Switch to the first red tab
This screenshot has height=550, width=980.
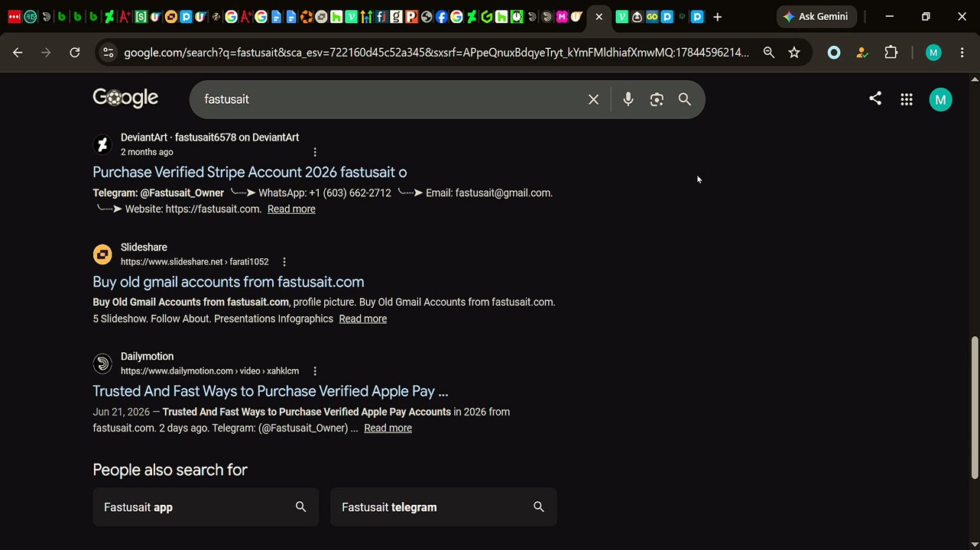15,17
